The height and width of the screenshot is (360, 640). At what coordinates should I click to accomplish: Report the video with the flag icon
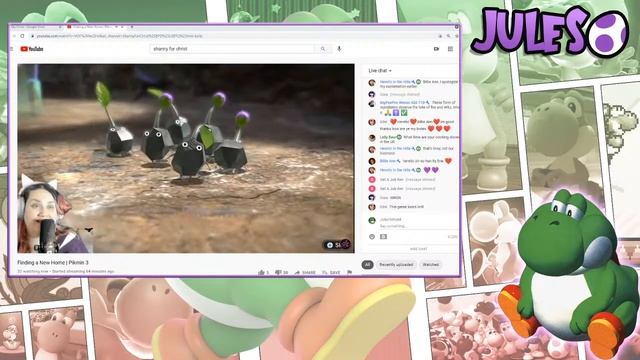coord(349,272)
